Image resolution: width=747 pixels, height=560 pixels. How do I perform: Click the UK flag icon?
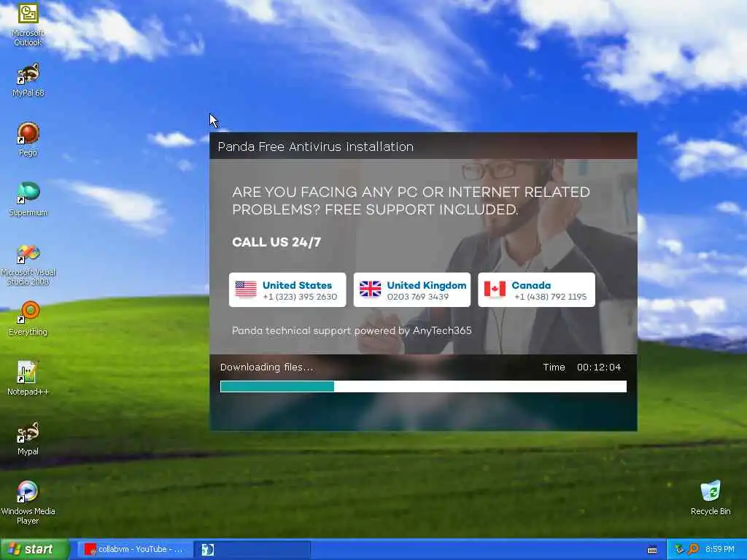pos(370,289)
